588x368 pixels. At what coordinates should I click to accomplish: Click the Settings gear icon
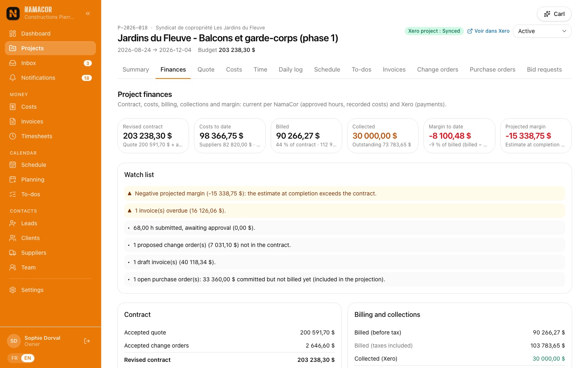tap(13, 290)
